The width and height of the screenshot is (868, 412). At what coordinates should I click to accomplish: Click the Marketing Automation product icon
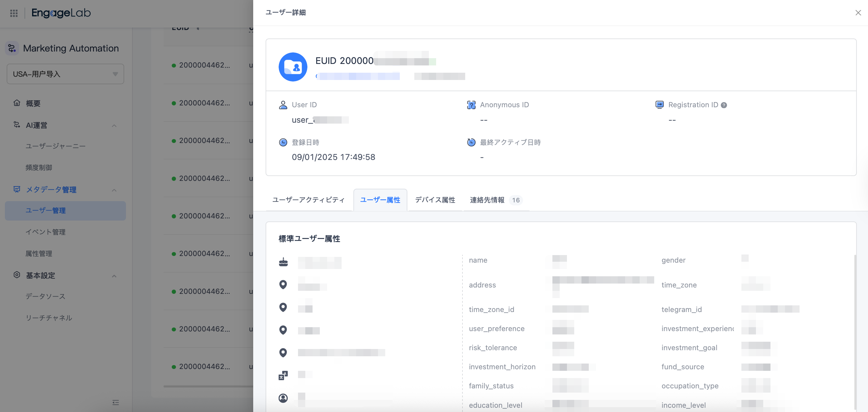tap(12, 48)
